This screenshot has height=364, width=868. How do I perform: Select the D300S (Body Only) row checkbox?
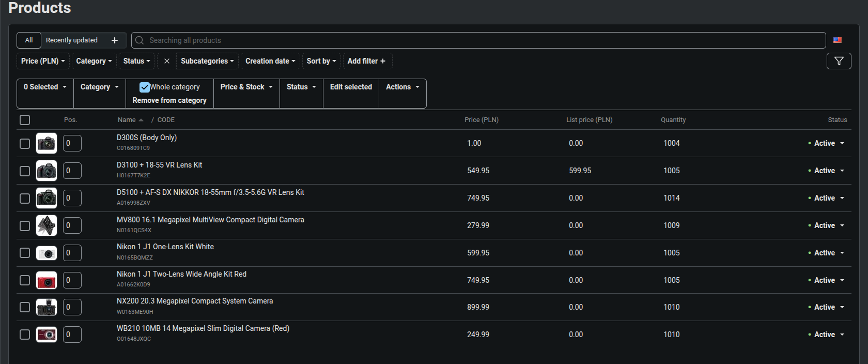(x=25, y=143)
